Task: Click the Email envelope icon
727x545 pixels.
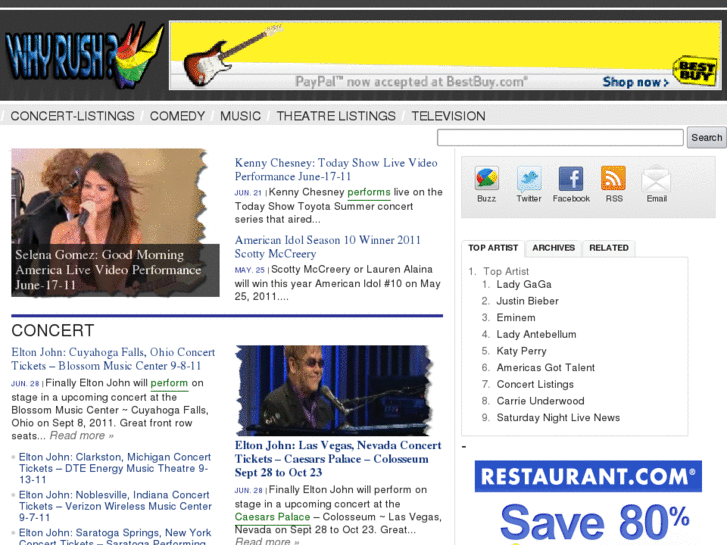Action: [656, 179]
